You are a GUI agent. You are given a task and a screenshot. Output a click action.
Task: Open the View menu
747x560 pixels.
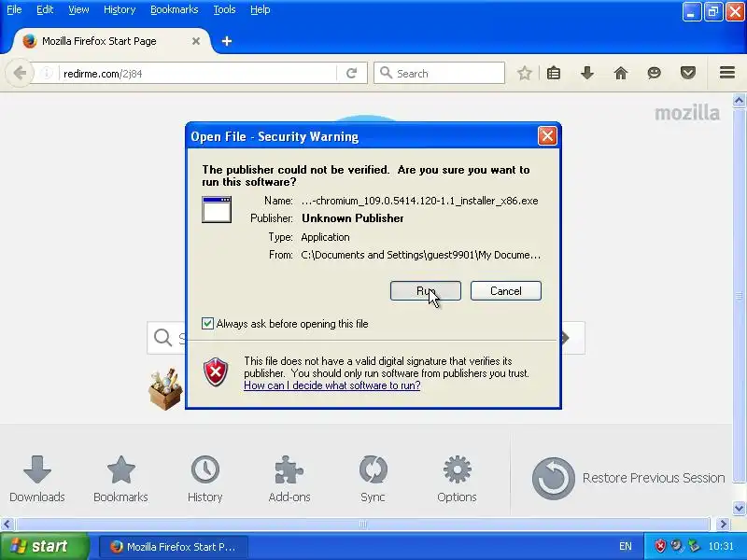78,9
